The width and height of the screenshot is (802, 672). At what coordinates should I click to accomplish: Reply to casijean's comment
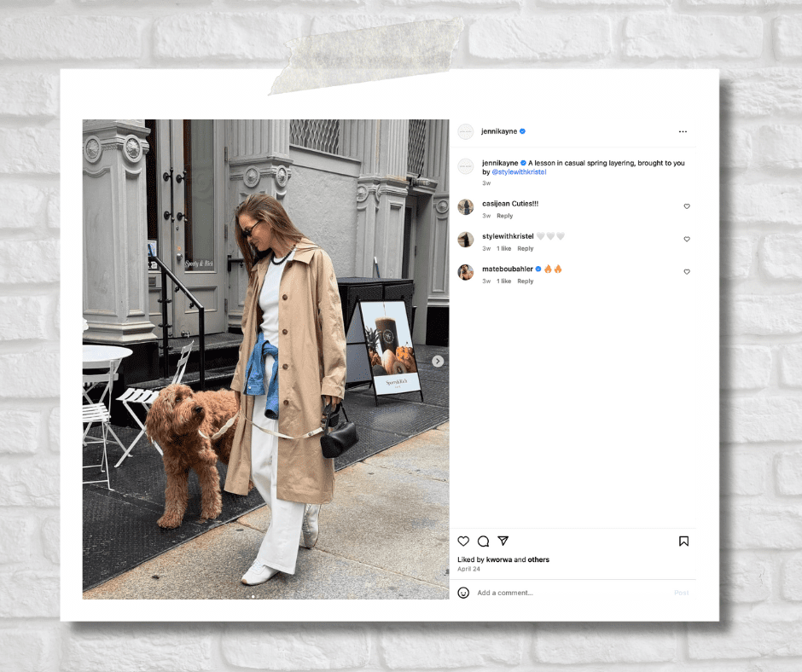pyautogui.click(x=504, y=216)
